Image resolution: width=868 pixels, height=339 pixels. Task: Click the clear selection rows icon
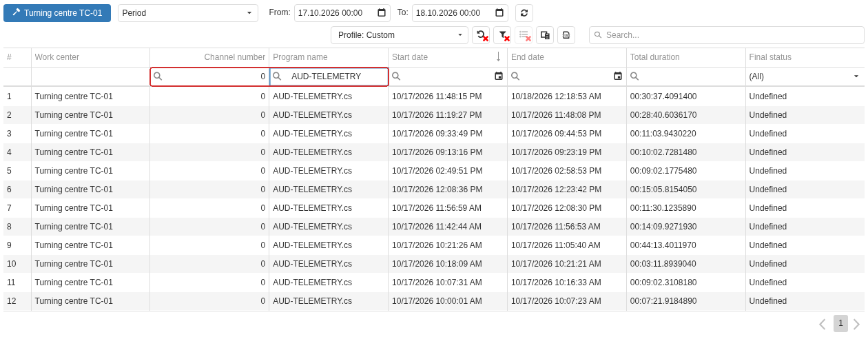coord(524,35)
